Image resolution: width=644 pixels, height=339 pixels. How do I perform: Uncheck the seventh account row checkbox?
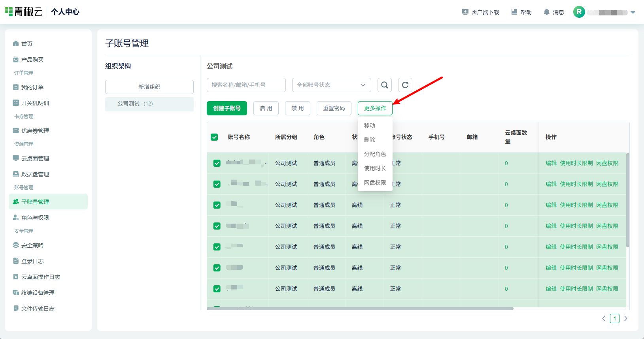(x=217, y=289)
